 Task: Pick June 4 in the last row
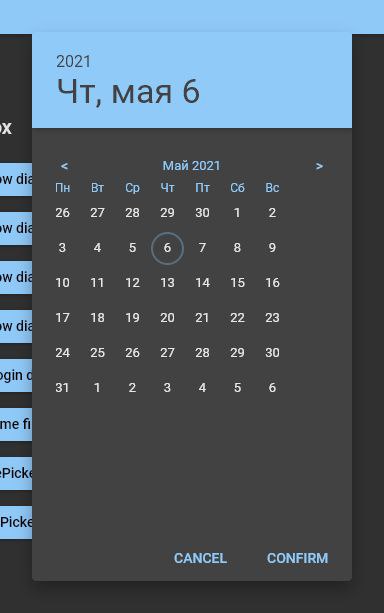click(x=202, y=388)
